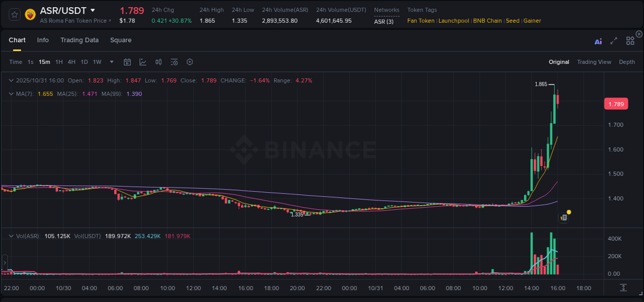
Task: Open the BNB Chain tag link
Action: 487,21
